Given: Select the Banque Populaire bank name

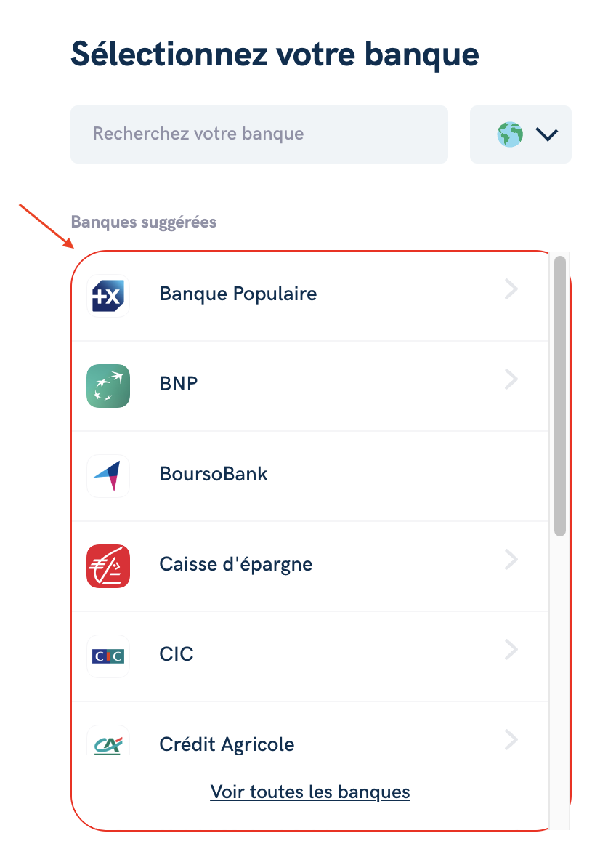Looking at the screenshot, I should [238, 294].
